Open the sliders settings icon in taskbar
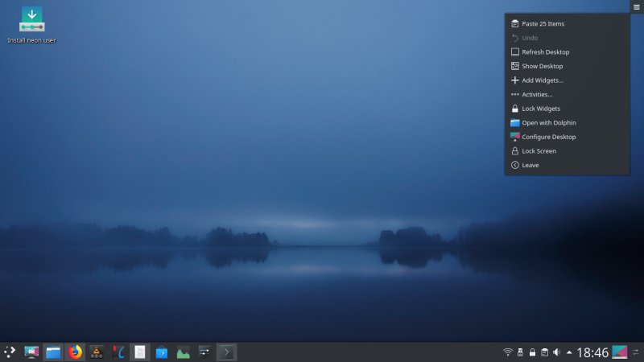 point(204,352)
